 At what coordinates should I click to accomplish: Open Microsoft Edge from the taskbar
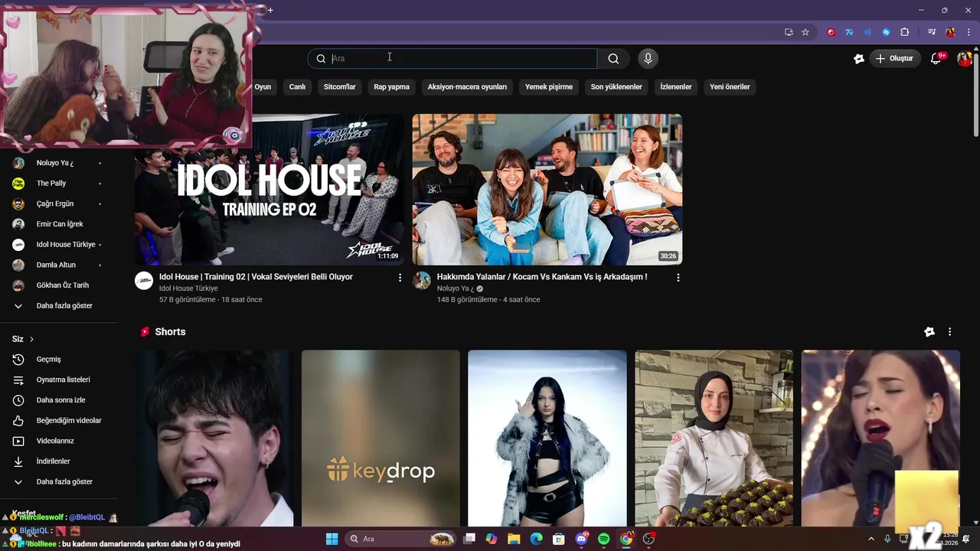pyautogui.click(x=536, y=539)
